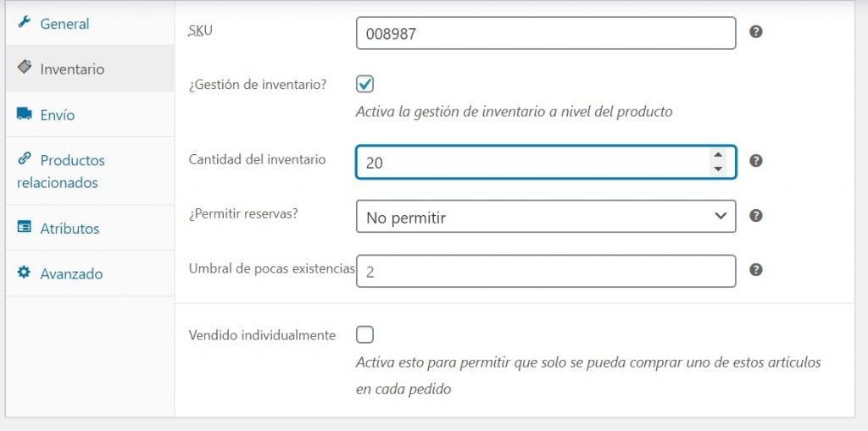The height and width of the screenshot is (431, 868).
Task: Click the gear icon beside Avanzado
Action: pyautogui.click(x=24, y=272)
